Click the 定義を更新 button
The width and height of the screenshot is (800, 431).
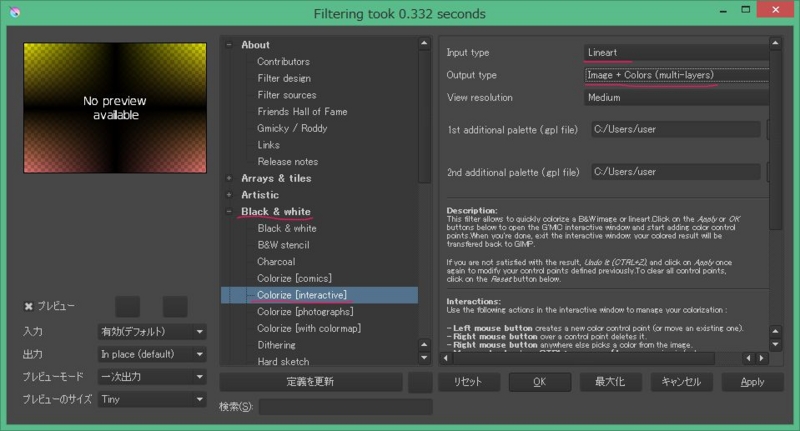pyautogui.click(x=311, y=382)
